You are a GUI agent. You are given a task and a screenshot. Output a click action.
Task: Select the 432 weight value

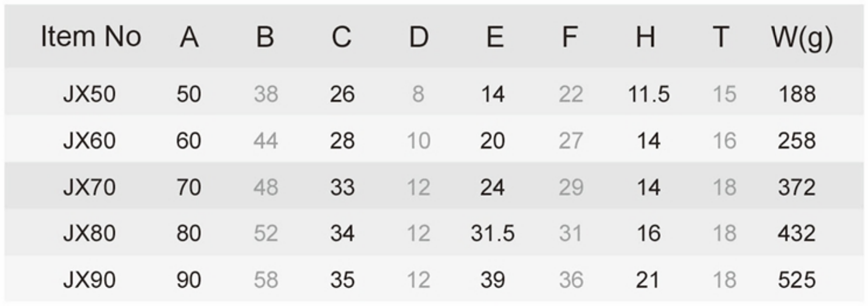(797, 233)
